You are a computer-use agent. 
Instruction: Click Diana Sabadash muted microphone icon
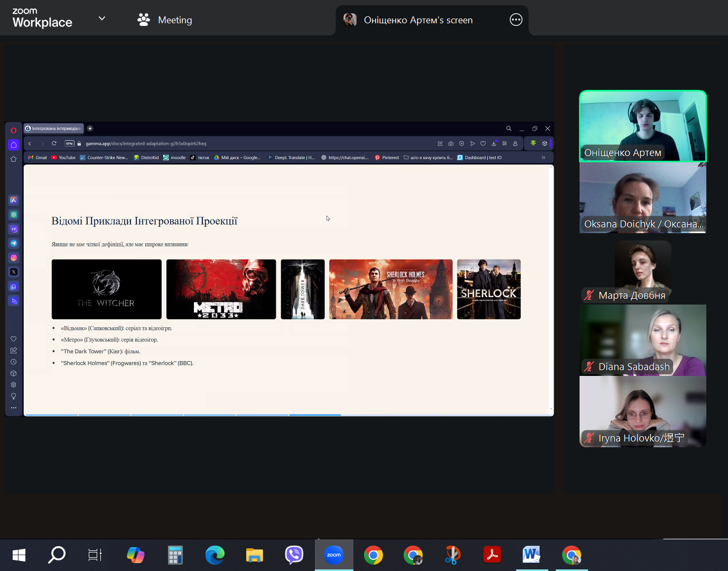[x=589, y=366]
